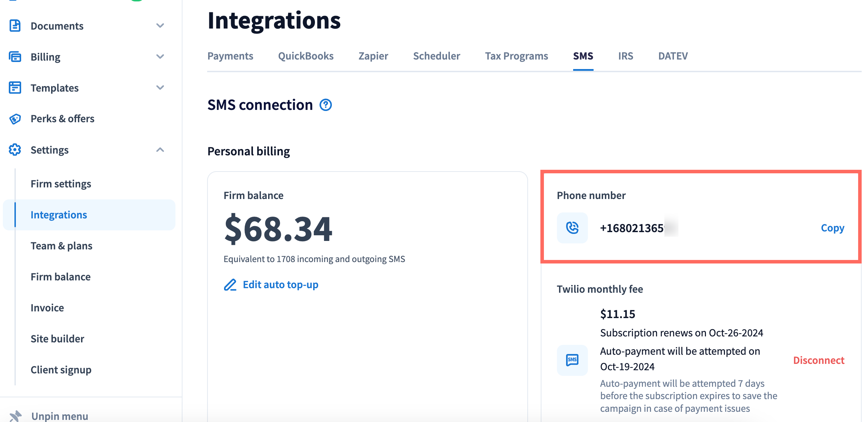This screenshot has height=422, width=868.
Task: Click the phone number call icon
Action: [572, 228]
